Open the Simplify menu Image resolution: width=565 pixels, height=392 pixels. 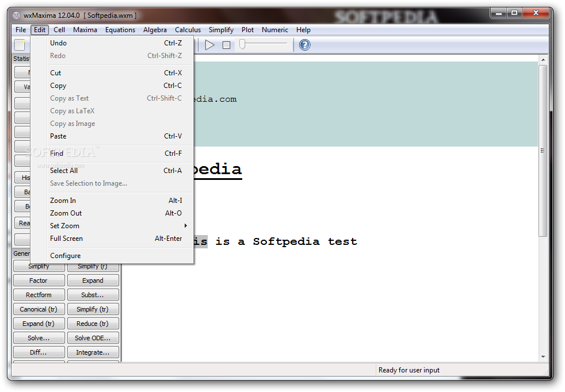click(221, 30)
